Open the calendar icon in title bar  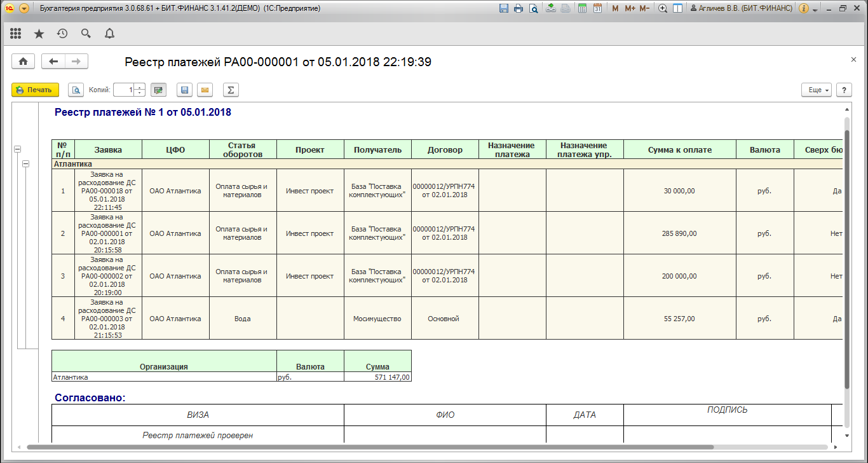[597, 8]
